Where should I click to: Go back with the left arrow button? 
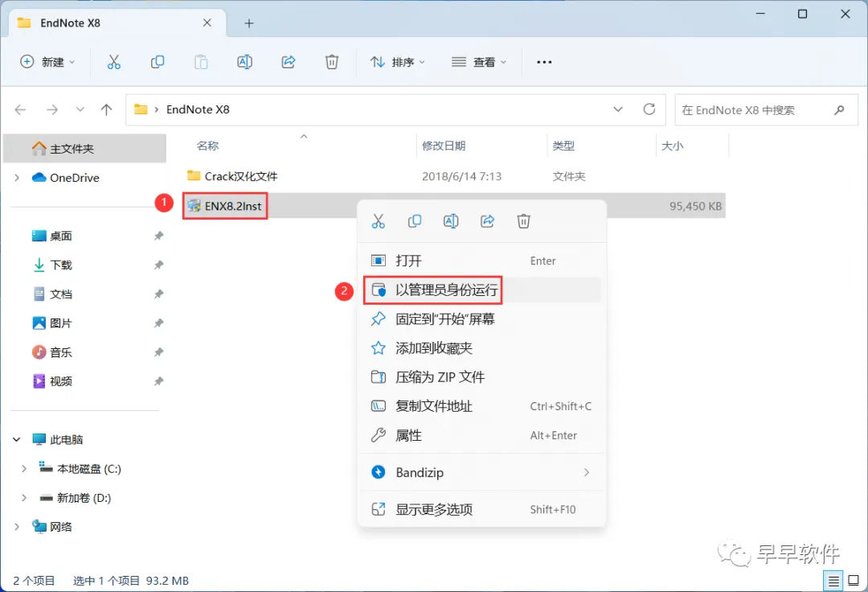pos(20,109)
